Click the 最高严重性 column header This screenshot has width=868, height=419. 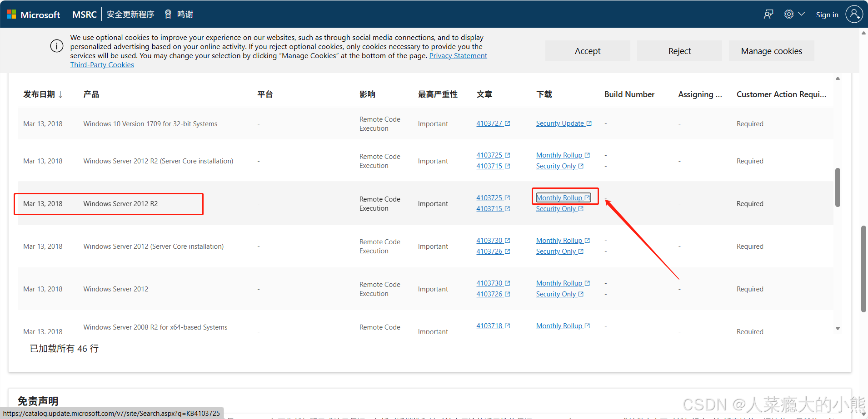(x=438, y=94)
